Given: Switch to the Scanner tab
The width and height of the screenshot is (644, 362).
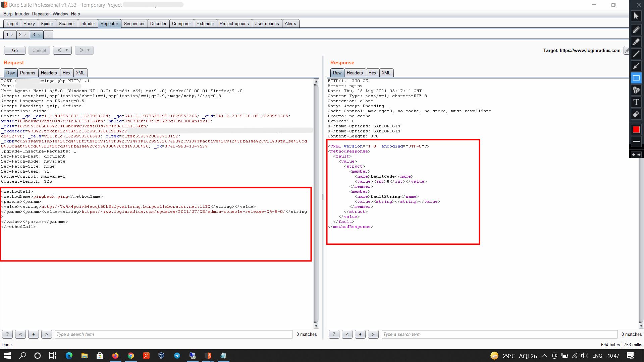Looking at the screenshot, I should click(x=67, y=23).
